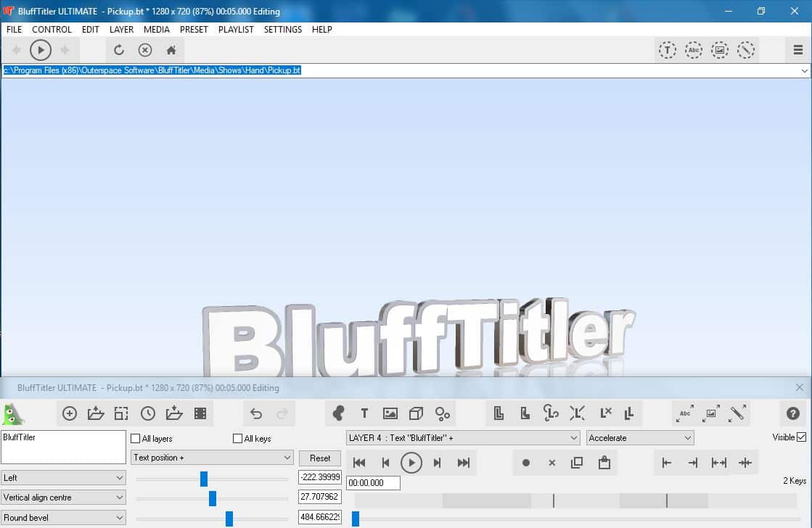Click the dashed square resolution icon
Viewport: 812px width, 528px height.
[121, 413]
